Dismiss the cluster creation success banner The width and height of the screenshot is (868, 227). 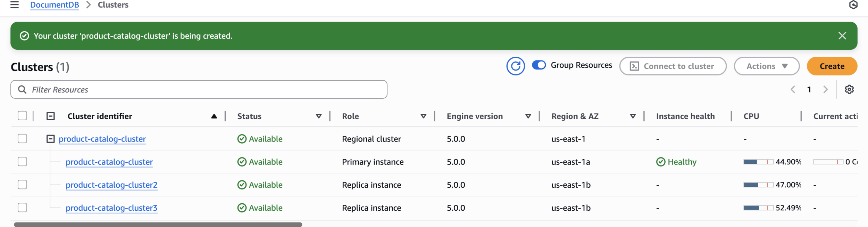click(842, 36)
